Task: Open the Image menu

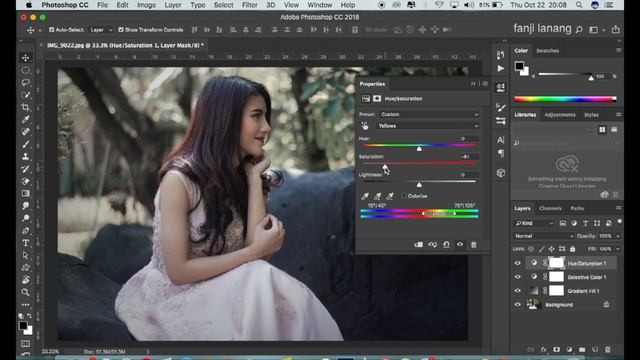Action: (x=146, y=5)
